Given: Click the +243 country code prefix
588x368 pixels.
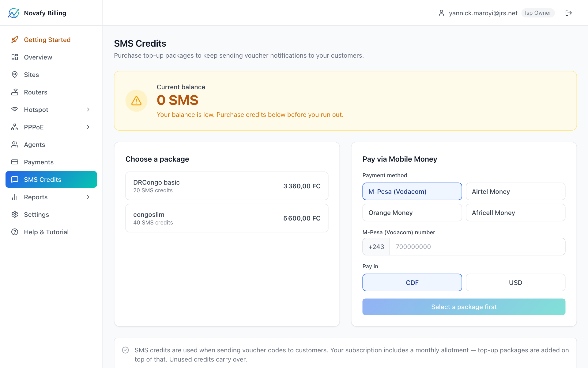Looking at the screenshot, I should pos(376,247).
